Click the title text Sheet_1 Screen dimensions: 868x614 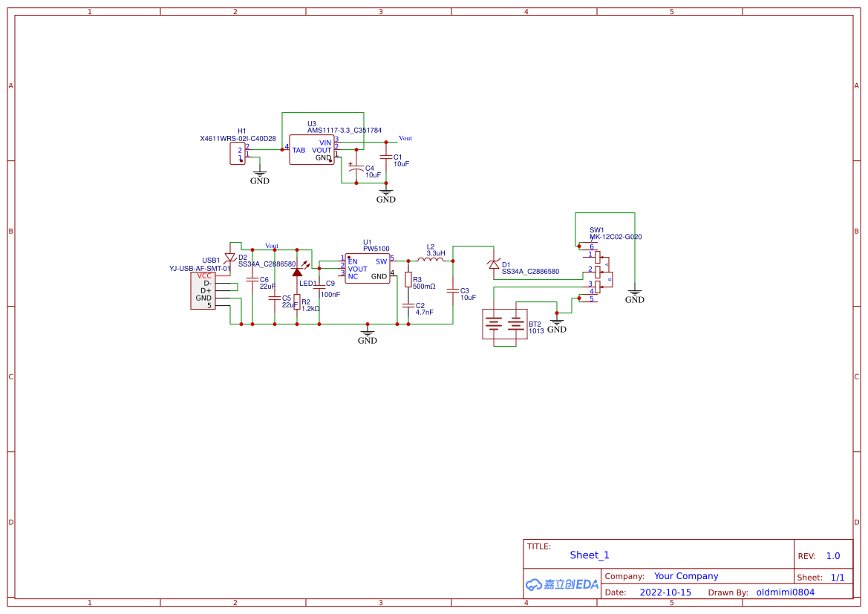590,555
